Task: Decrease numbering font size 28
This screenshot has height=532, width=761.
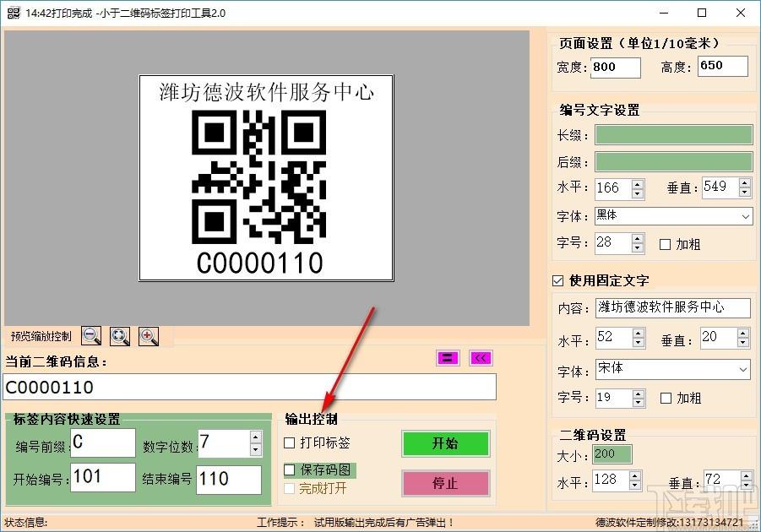Action: (638, 248)
